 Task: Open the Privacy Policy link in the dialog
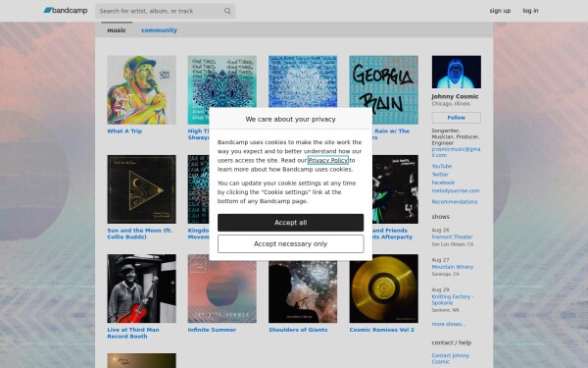[327, 160]
